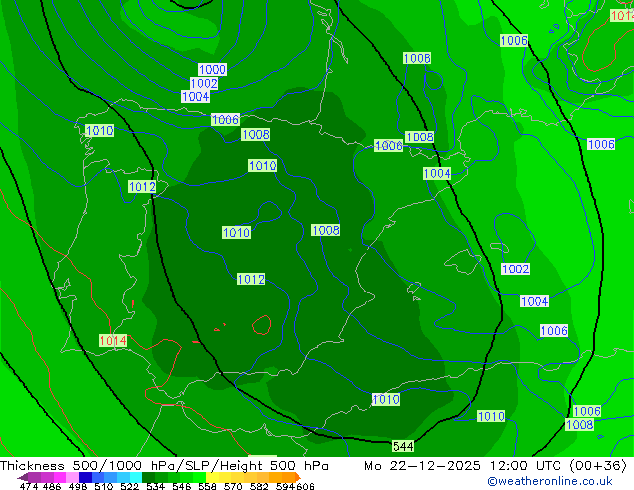Click the bright yellow swatch above 558
The width and height of the screenshot is (634, 490).
tap(212, 477)
